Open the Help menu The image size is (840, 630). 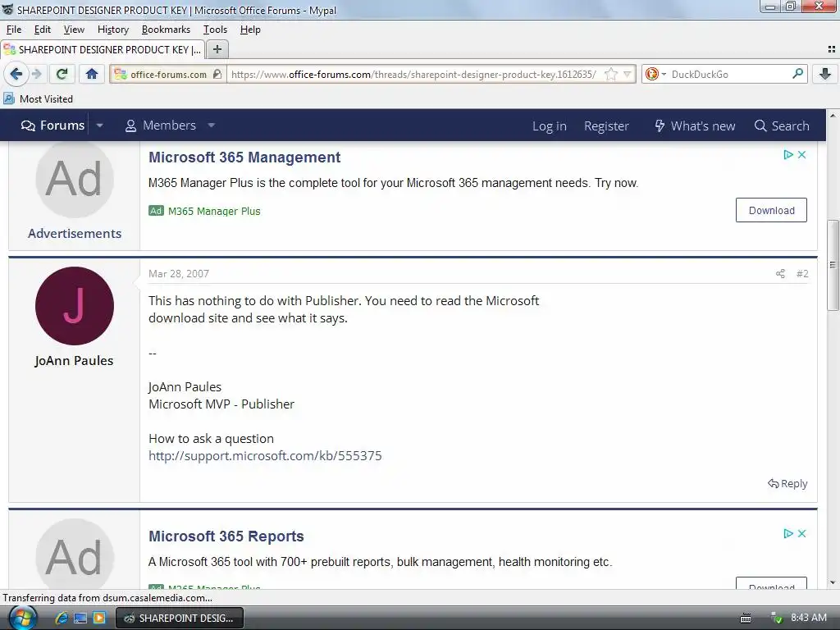[x=250, y=30]
